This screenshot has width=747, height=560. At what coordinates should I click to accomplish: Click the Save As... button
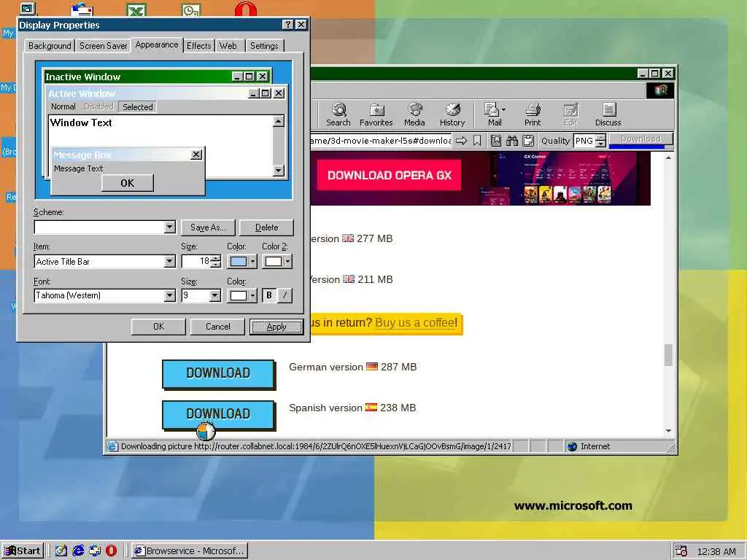[x=208, y=227]
